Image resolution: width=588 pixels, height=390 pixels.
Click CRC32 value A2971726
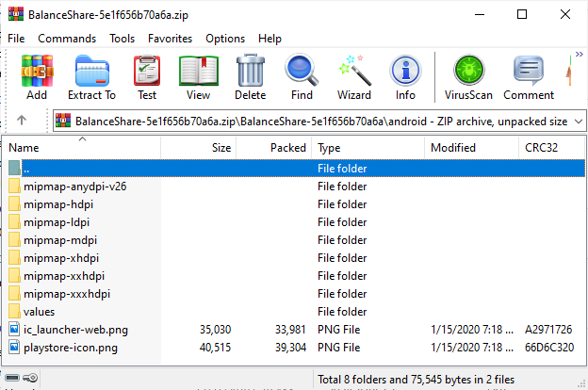[548, 330]
